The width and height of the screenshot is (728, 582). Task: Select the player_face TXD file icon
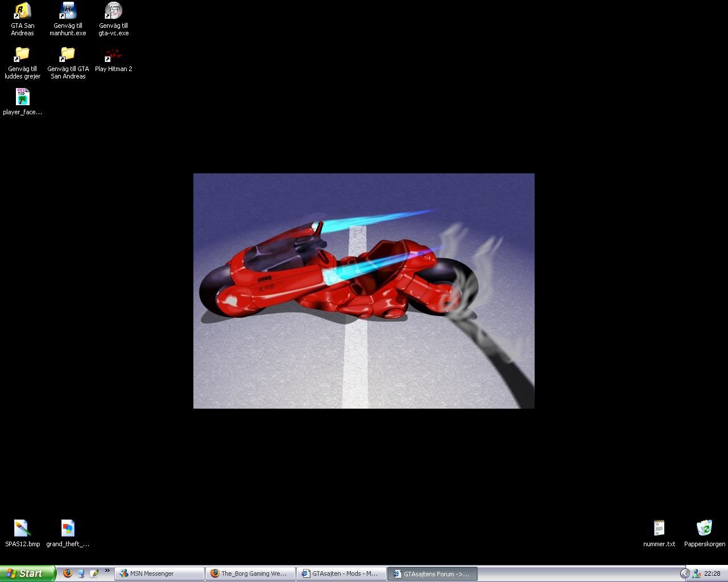(22, 102)
